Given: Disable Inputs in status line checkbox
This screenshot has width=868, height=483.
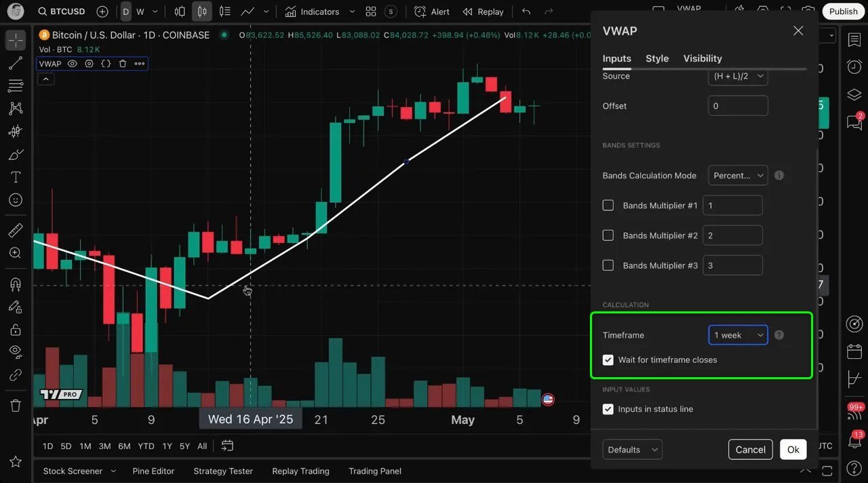Looking at the screenshot, I should tap(608, 409).
